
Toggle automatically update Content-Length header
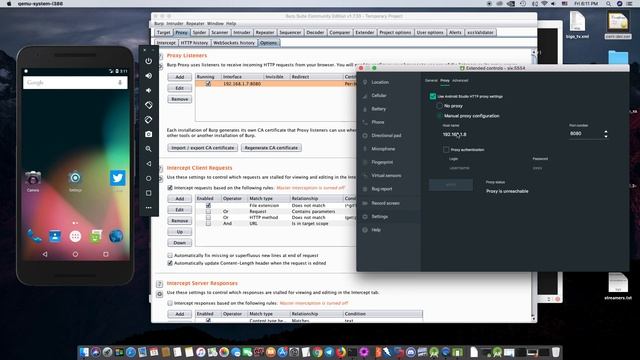coord(170,263)
